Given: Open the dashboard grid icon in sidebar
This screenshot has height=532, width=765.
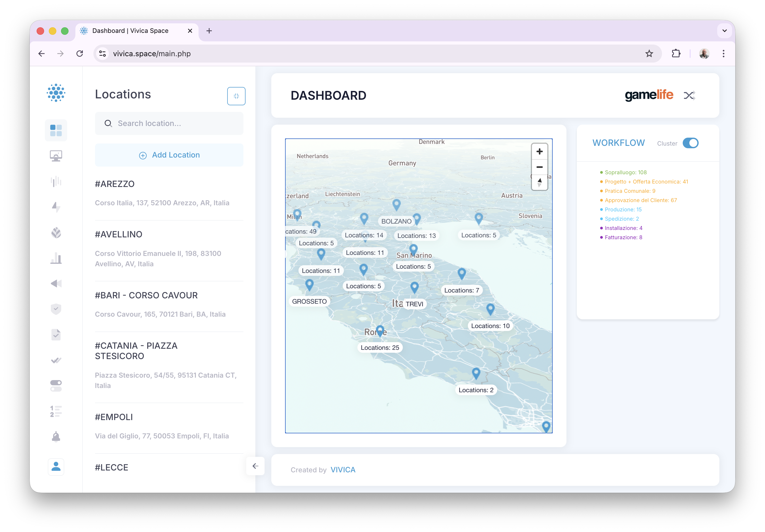Looking at the screenshot, I should 56,130.
